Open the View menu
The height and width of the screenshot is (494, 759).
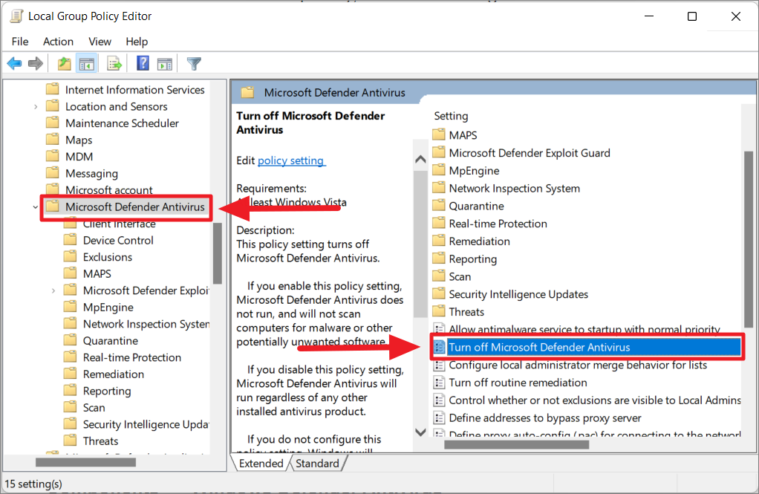point(100,42)
